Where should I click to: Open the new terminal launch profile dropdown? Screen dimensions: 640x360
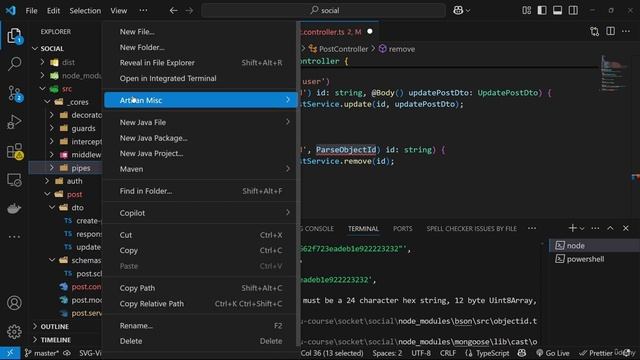pyautogui.click(x=582, y=228)
